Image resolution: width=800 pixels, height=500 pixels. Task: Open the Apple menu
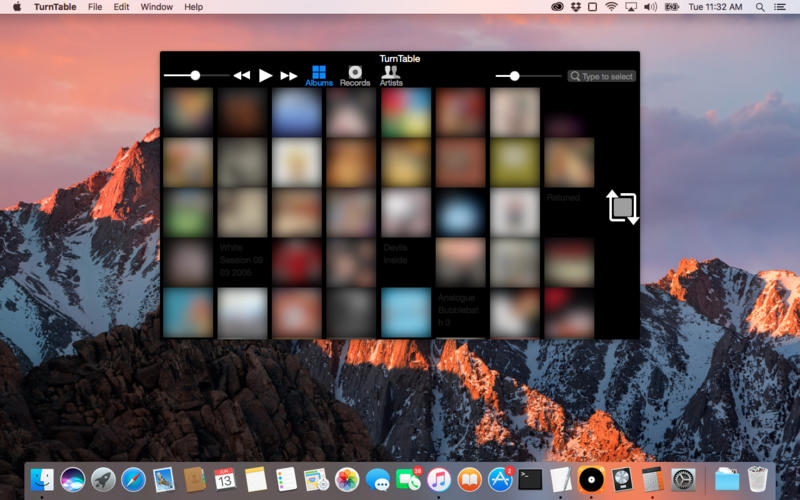(17, 7)
